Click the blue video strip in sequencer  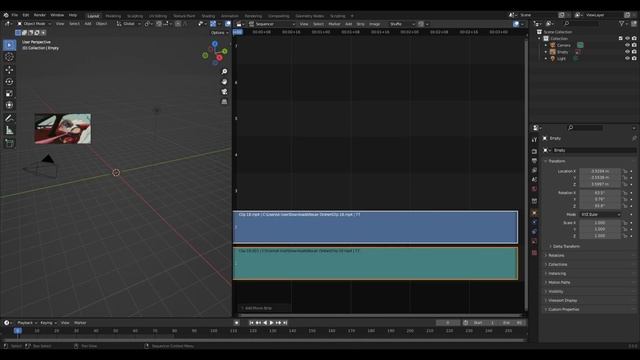pos(375,227)
